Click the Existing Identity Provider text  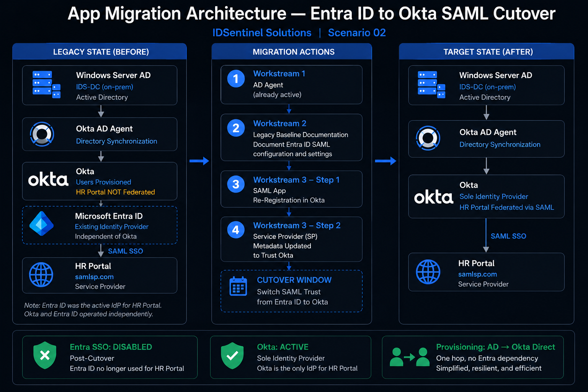[x=111, y=227]
